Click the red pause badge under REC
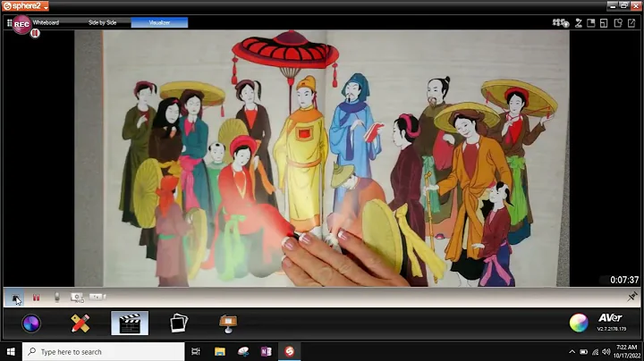This screenshot has height=361, width=644. 35,33
